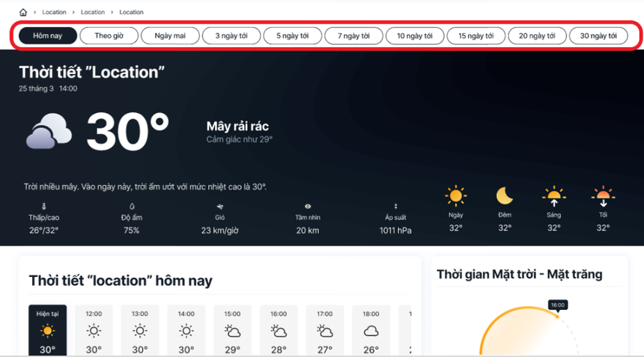Click the sunrise icon above Sáng
Viewport: 644px width, 357px height.
[553, 196]
